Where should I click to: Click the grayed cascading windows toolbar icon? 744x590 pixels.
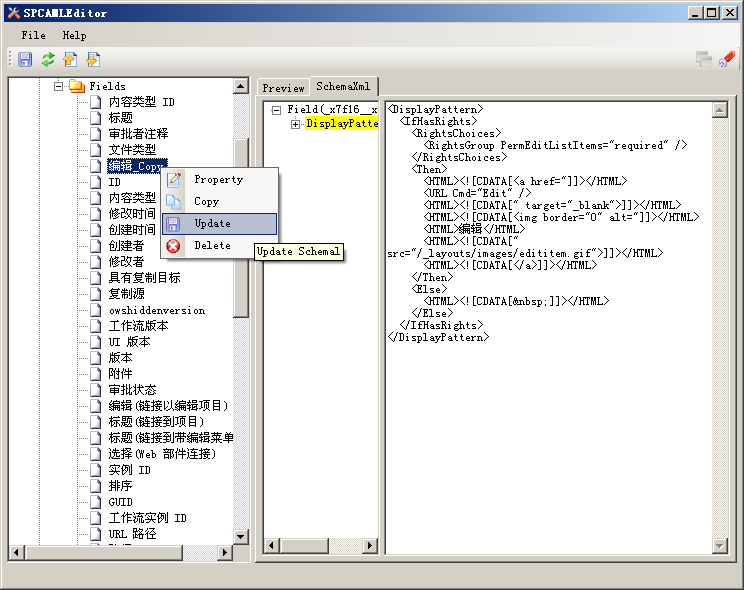point(704,60)
